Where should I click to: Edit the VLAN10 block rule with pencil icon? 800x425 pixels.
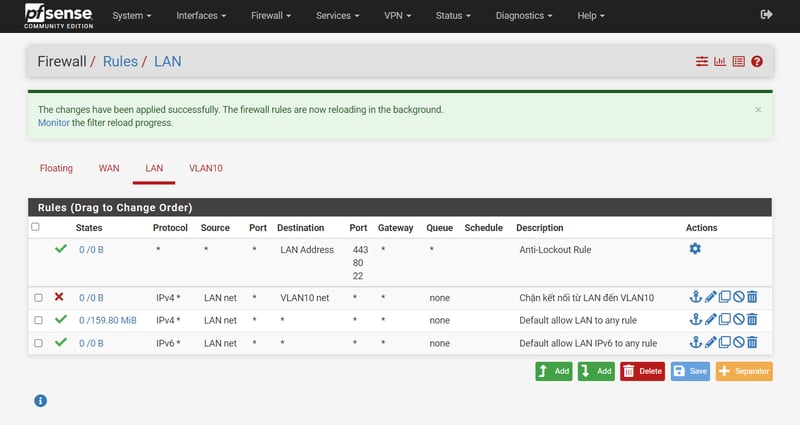pos(710,297)
